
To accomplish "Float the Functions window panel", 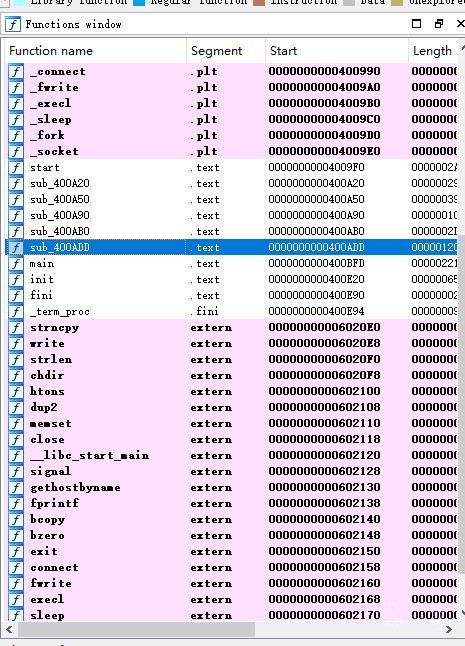I will (x=439, y=23).
